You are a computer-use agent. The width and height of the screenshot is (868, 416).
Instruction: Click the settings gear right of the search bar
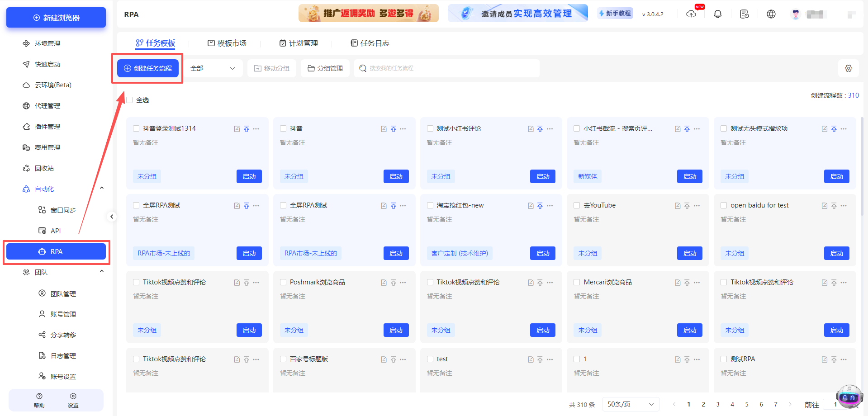tap(849, 68)
